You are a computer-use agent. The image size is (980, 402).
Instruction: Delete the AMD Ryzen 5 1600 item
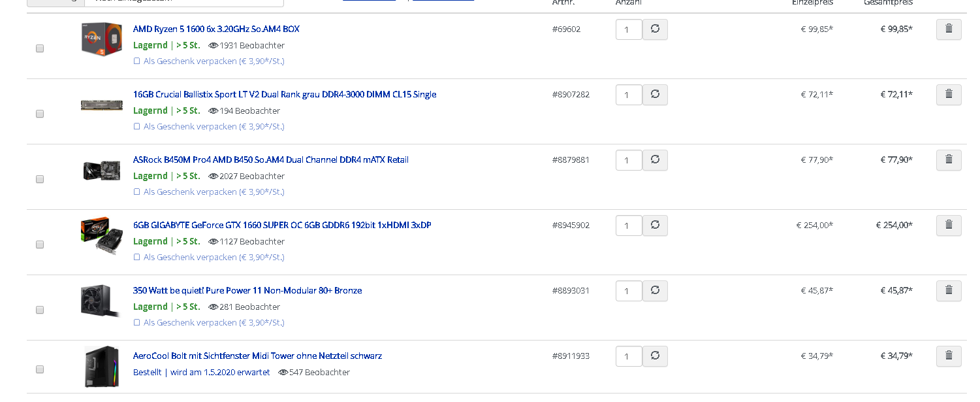pos(949,29)
